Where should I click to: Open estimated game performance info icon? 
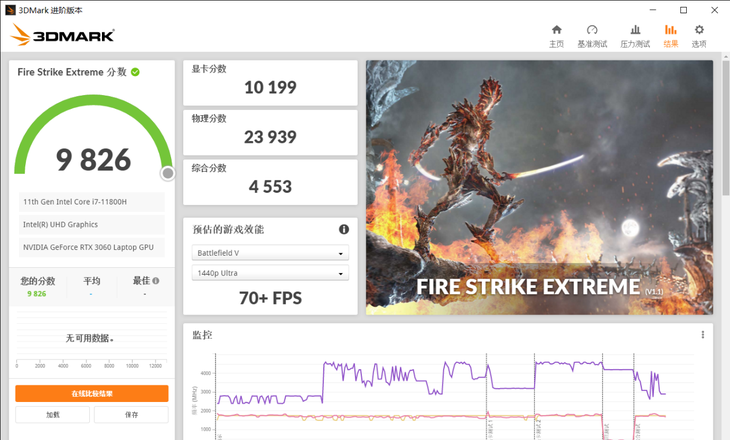point(344,229)
